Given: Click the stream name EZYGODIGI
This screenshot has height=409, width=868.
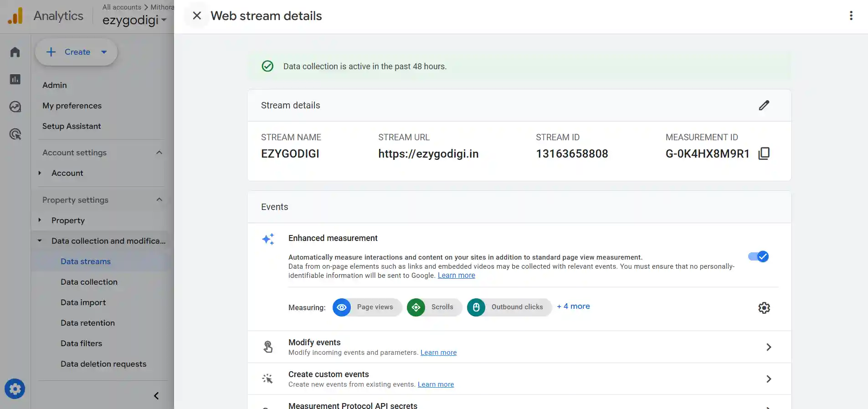Looking at the screenshot, I should coord(290,154).
